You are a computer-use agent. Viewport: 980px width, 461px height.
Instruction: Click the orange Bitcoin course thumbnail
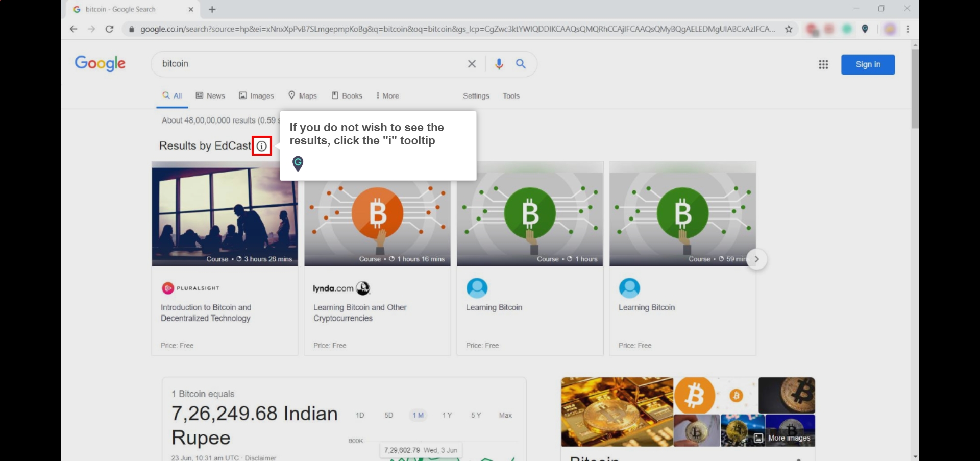377,223
